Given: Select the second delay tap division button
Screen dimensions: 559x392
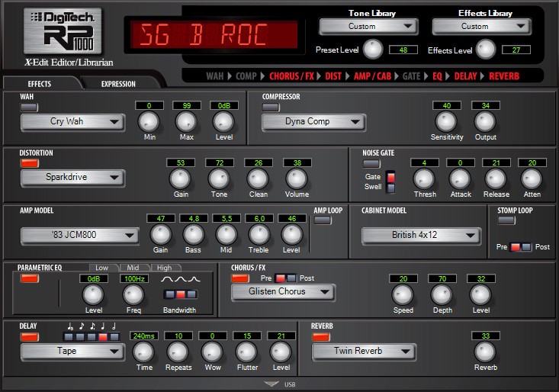Looking at the screenshot, I should pos(80,337).
